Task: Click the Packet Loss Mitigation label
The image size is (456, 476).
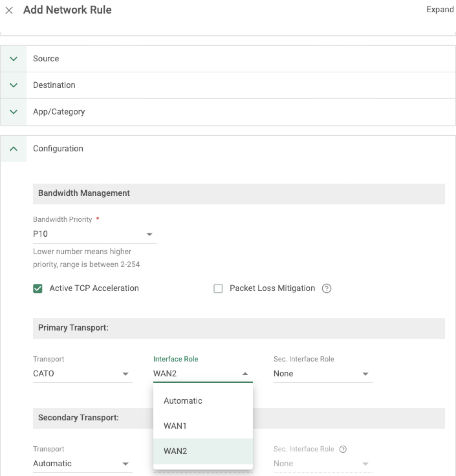Action: pyautogui.click(x=272, y=288)
